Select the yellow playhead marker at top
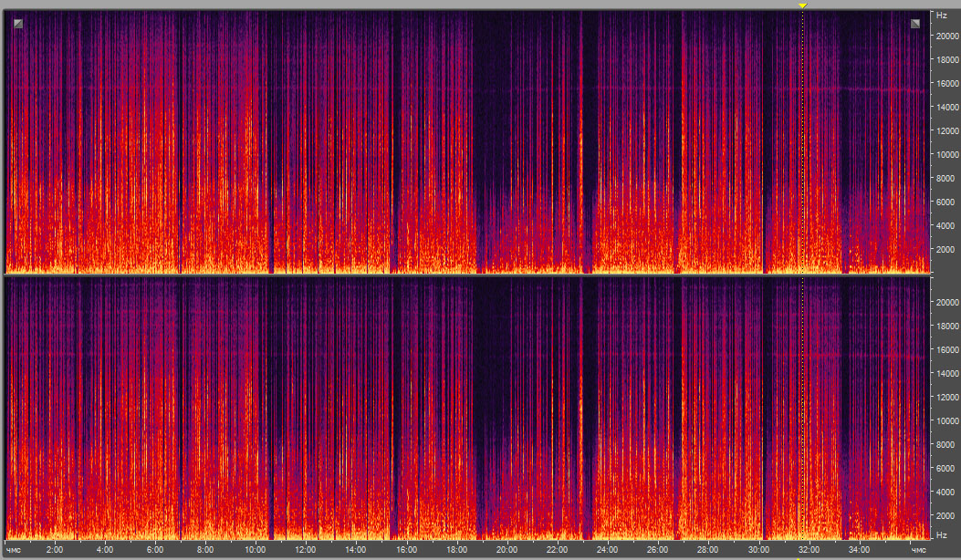The image size is (961, 560). pos(802,5)
